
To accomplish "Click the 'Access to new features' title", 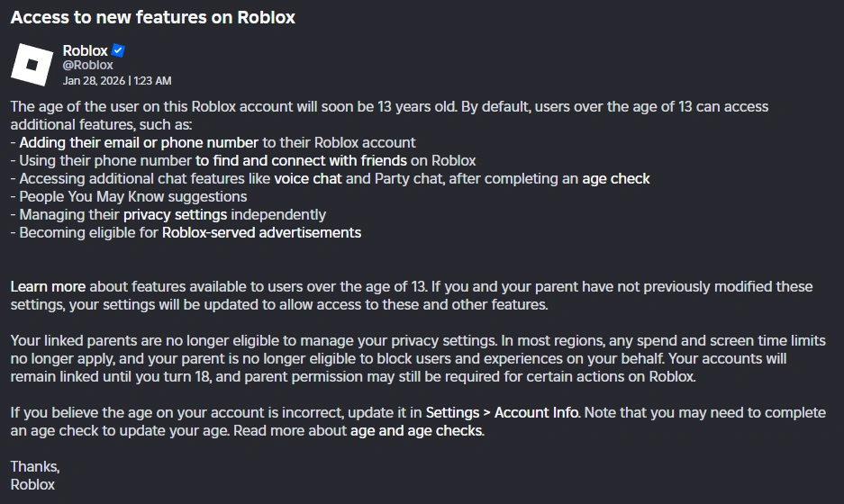I will (153, 17).
